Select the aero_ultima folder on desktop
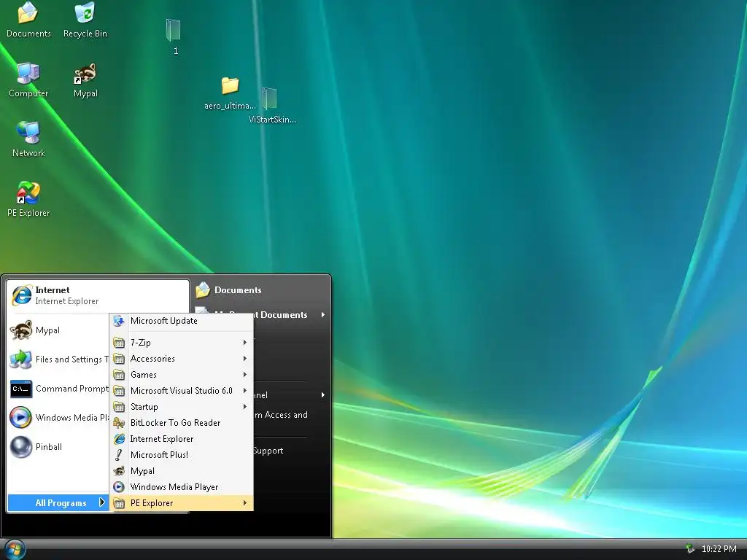Viewport: 747px width, 560px height. (x=230, y=93)
